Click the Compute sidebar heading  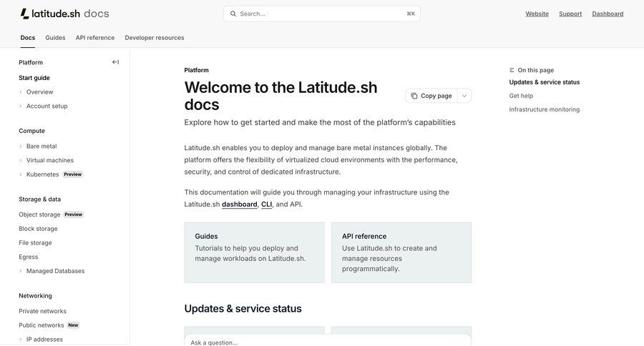[31, 131]
